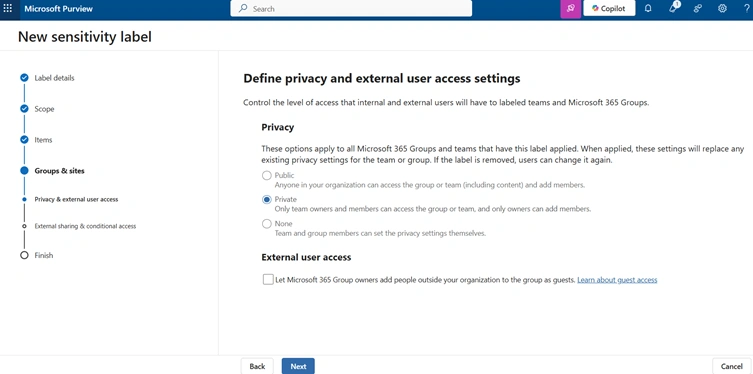Open the What's new icon with badge
This screenshot has height=374, width=753.
(x=674, y=8)
